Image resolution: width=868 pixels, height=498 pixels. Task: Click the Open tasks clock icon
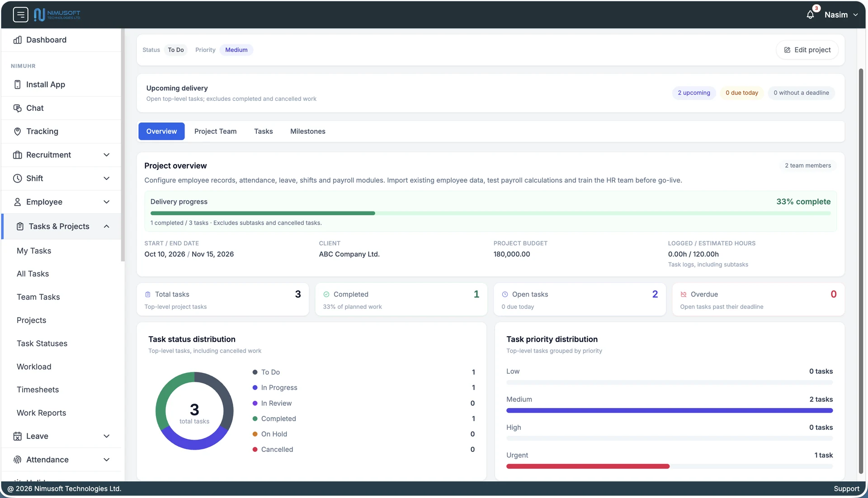(505, 294)
